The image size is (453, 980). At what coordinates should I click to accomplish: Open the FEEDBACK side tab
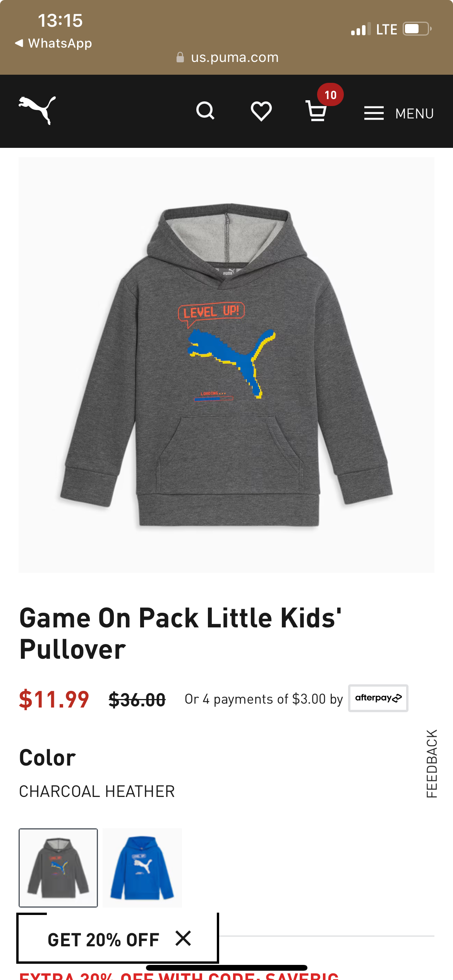tap(432, 764)
